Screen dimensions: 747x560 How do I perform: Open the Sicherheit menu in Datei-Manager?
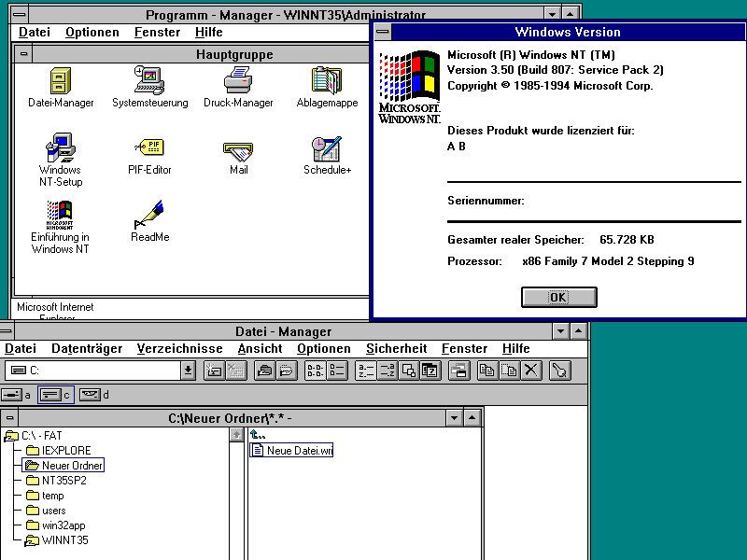(x=396, y=348)
